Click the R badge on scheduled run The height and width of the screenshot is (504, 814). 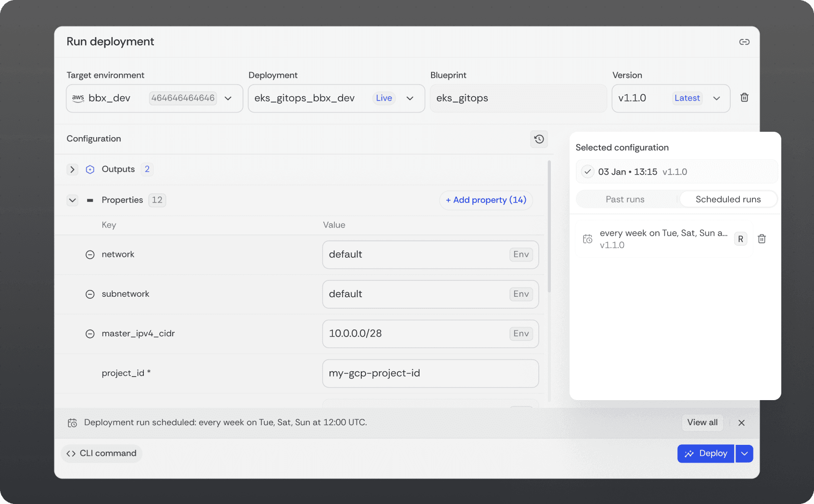740,239
